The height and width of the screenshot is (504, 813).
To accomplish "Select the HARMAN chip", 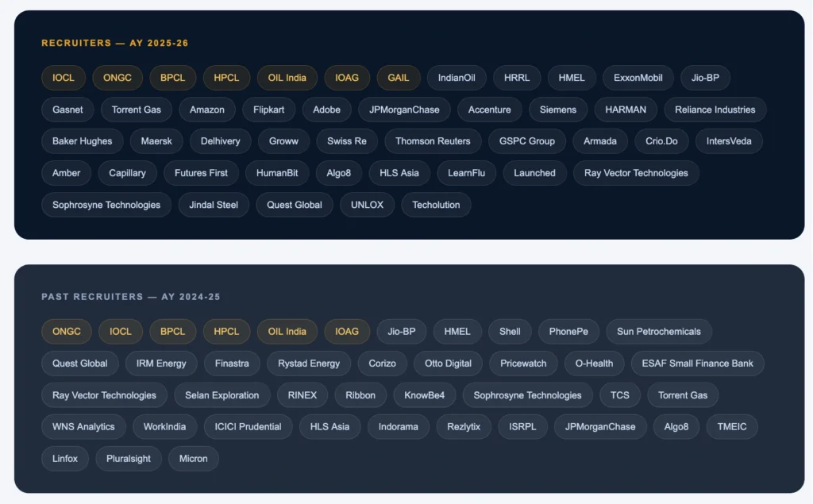I will pos(626,110).
